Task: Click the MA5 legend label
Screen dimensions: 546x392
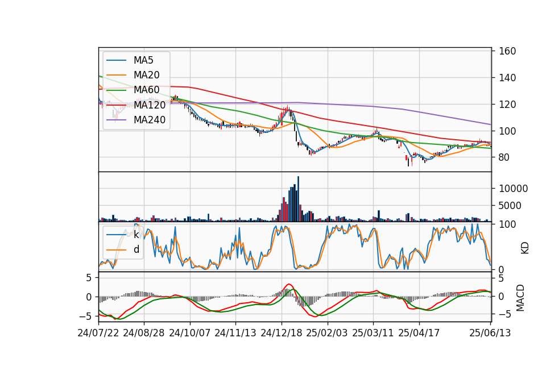Action: (143, 60)
